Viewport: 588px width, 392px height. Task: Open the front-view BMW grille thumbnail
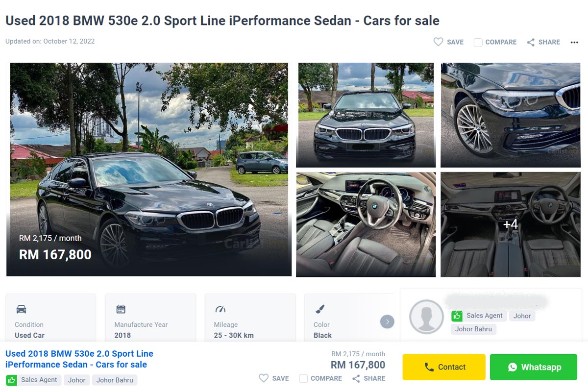pos(366,115)
